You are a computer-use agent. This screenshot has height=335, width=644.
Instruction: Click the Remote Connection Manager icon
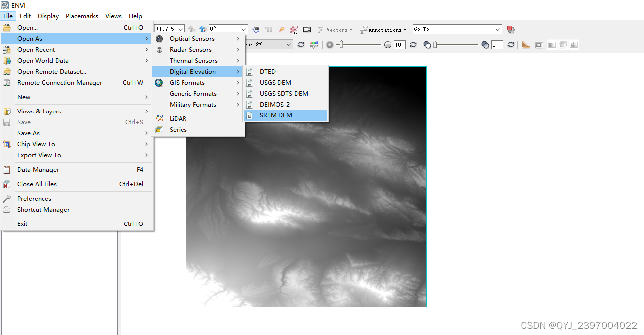coord(7,83)
